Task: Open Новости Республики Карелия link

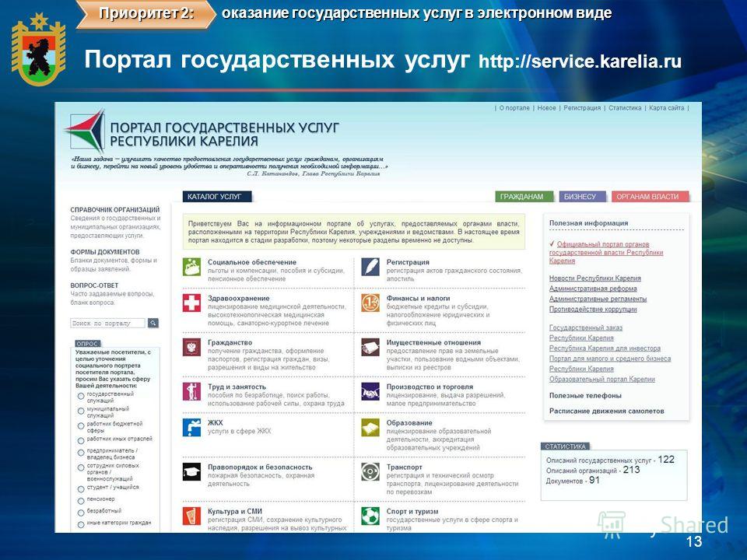Action: (595, 278)
